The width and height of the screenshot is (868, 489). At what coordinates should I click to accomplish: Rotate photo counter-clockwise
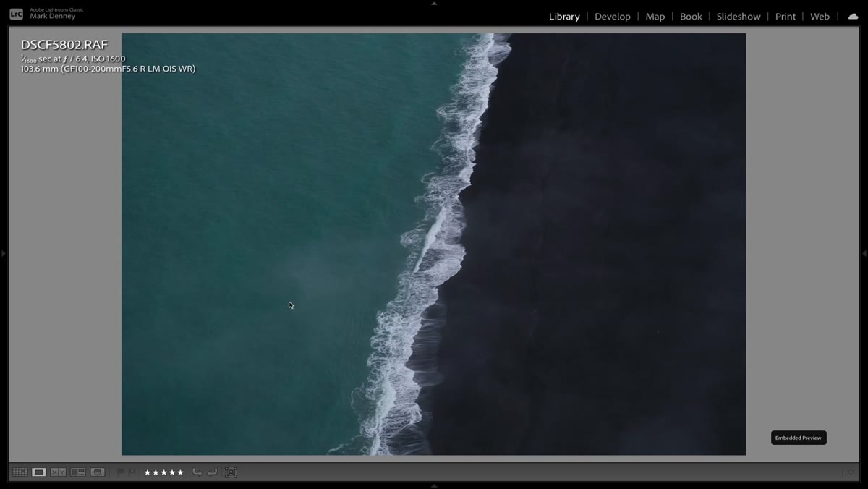click(x=197, y=472)
